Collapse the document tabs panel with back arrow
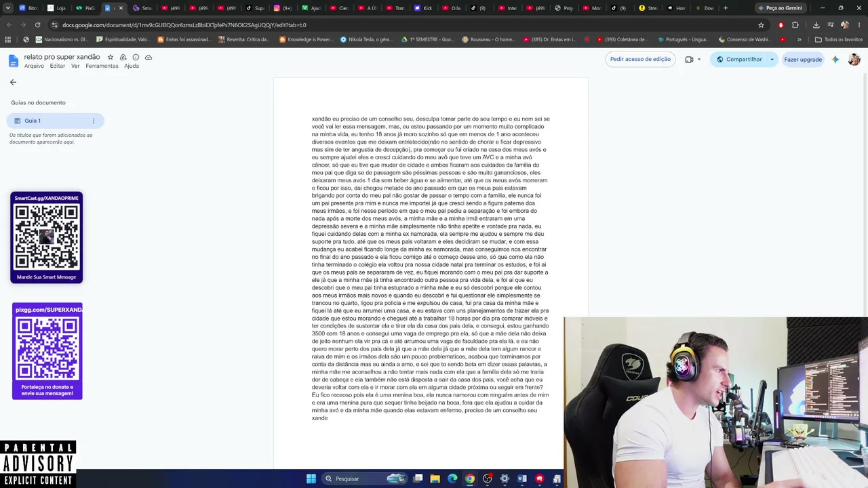Image resolution: width=868 pixels, height=488 pixels. (13, 82)
